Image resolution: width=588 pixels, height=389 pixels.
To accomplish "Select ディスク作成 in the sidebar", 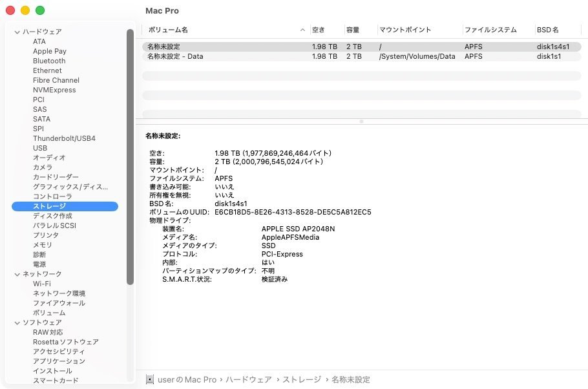I will click(52, 216).
